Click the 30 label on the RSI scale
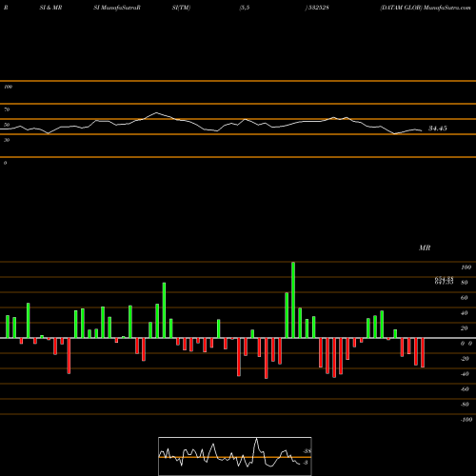 coord(7,140)
